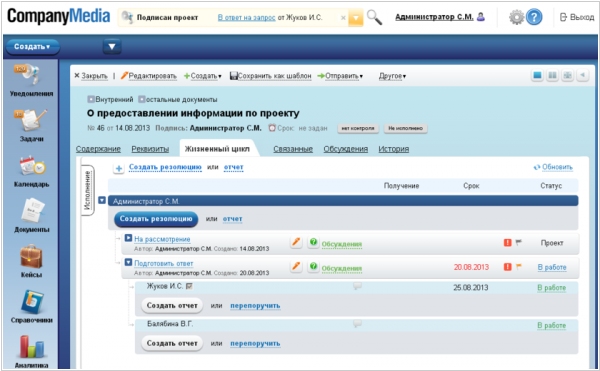
Task: Click the orange flag icon in Подготовить ответ row
Action: click(x=518, y=266)
